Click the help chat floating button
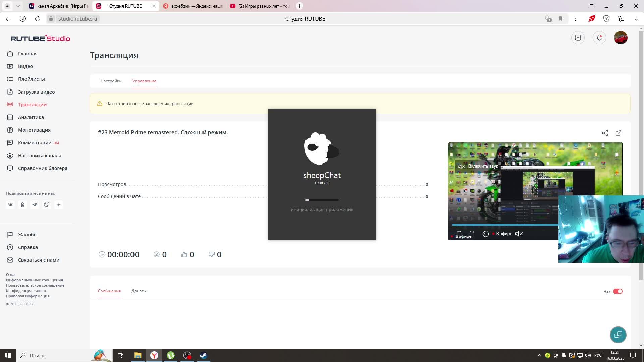Screen dimensions: 644x362 click(618, 335)
